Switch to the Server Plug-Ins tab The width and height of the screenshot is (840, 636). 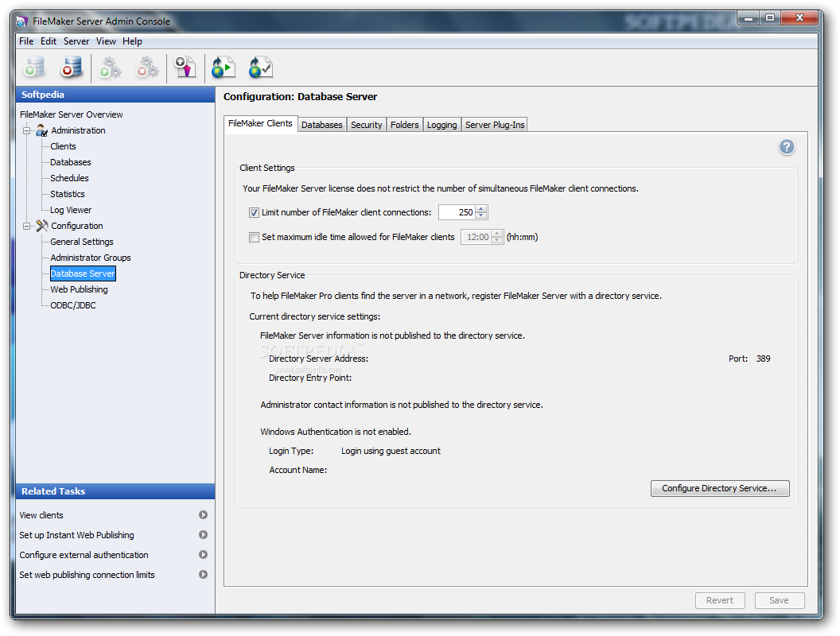tap(495, 125)
